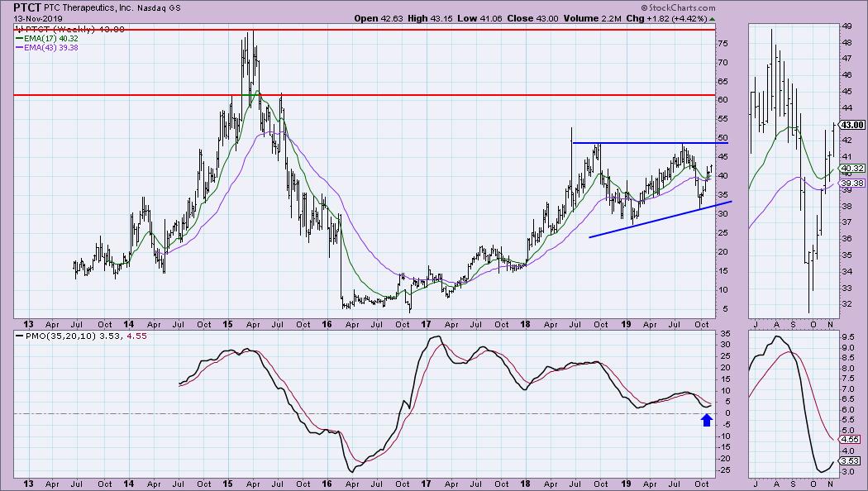The width and height of the screenshot is (868, 491).
Task: Click the PTCT ticker symbol title
Action: (x=27, y=7)
